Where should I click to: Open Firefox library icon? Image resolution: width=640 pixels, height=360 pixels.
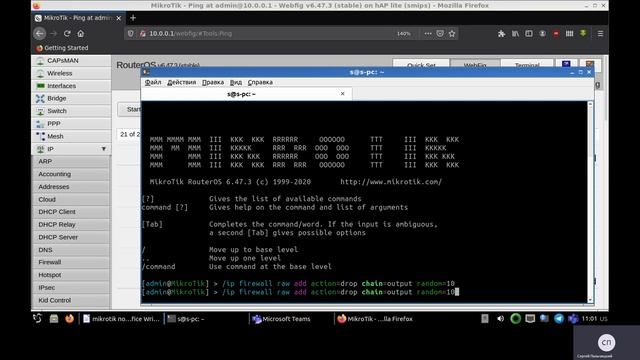(515, 33)
